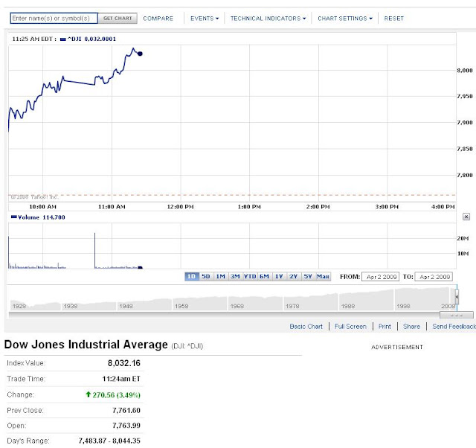Click the 1968 label in timeline overview
Image resolution: width=476 pixels, height=448 pixels.
pos(237,306)
